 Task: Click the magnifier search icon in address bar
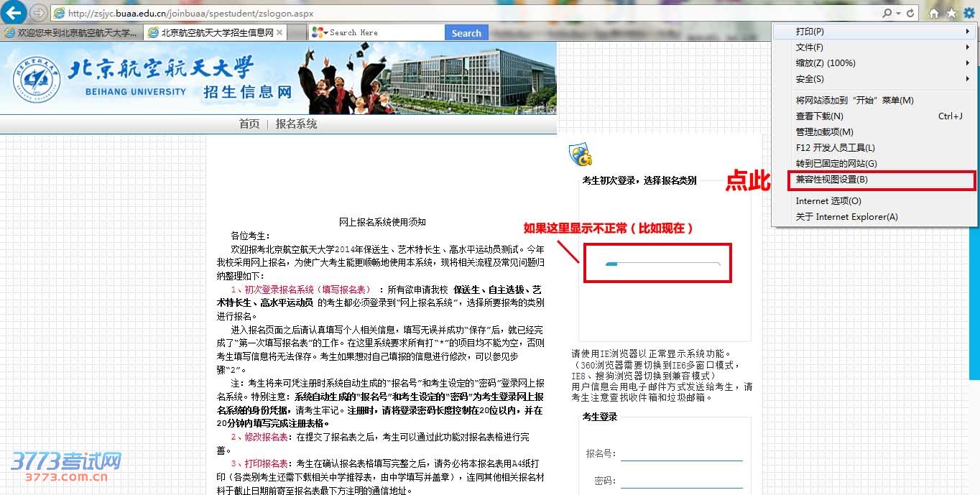[x=888, y=13]
